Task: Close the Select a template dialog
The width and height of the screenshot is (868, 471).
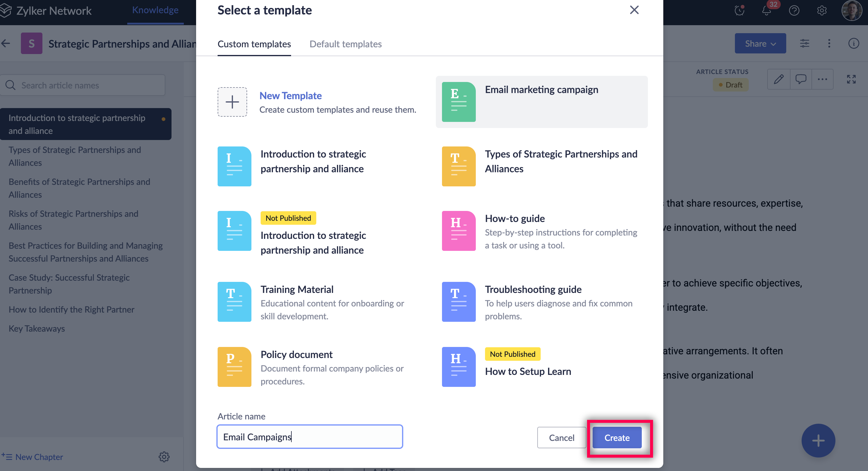Action: [634, 10]
